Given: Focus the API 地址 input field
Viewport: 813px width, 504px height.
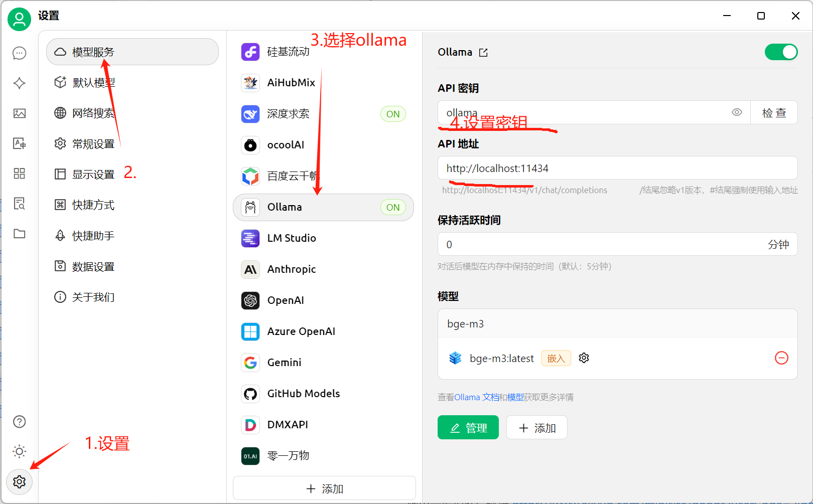Looking at the screenshot, I should click(618, 168).
